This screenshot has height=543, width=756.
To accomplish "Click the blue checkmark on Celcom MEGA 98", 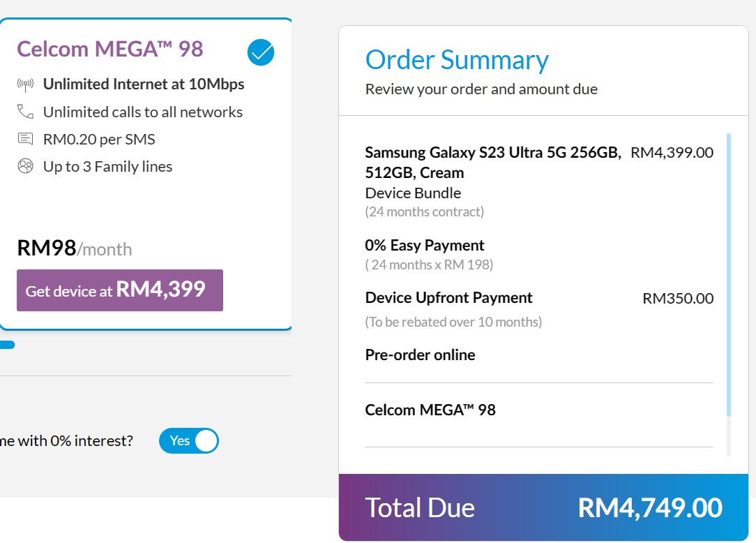I will (261, 52).
